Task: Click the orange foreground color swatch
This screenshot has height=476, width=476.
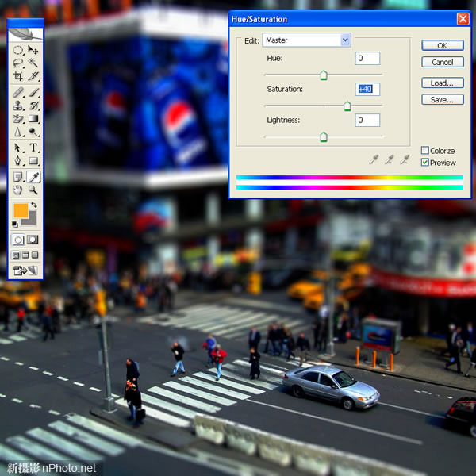Action: point(21,211)
